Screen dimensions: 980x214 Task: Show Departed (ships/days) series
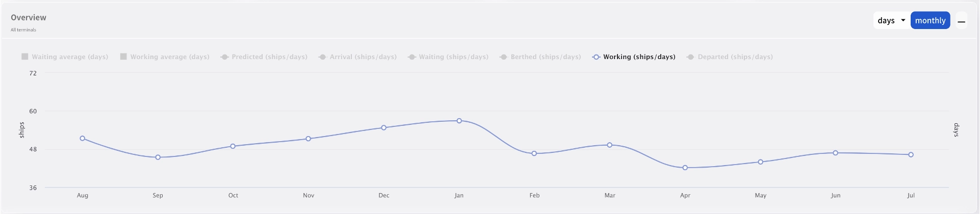(730, 57)
